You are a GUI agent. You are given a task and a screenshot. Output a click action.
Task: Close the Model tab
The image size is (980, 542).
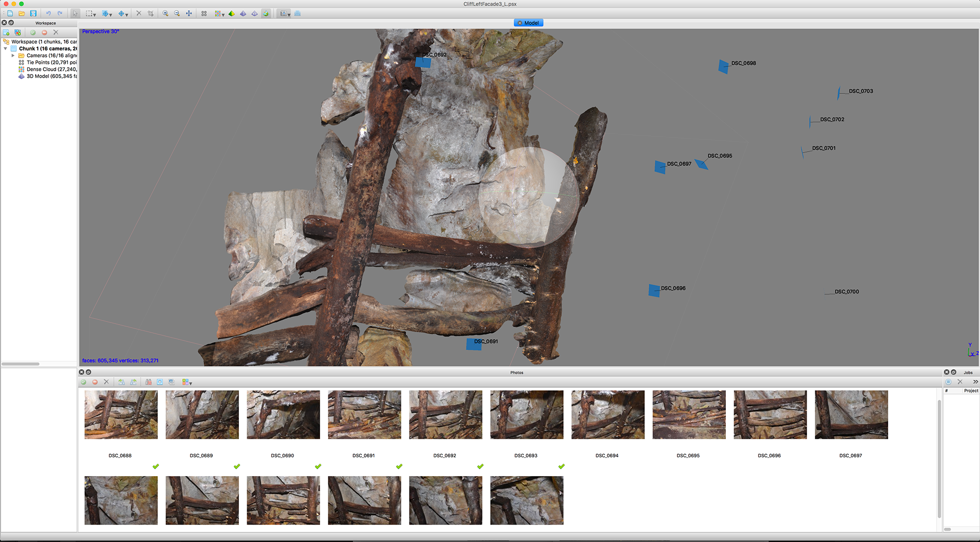[x=520, y=23]
